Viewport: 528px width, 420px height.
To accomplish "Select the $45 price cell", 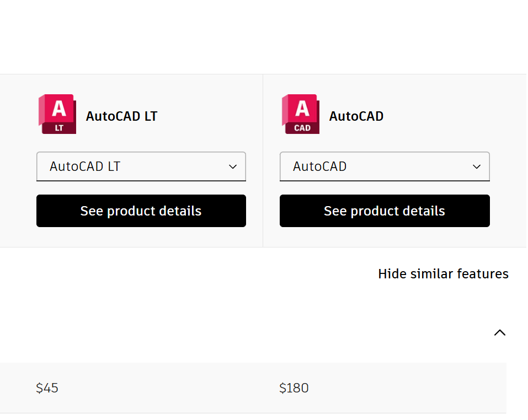I will (x=47, y=388).
